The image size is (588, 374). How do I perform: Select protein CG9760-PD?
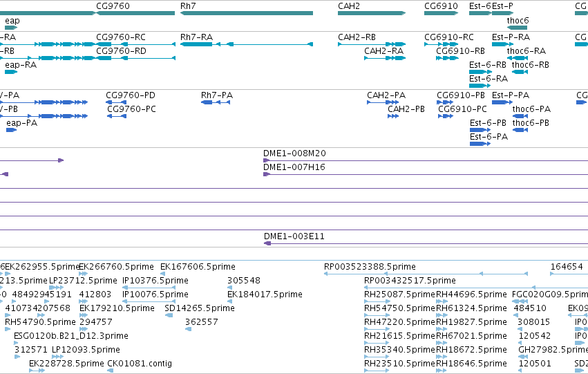pos(116,102)
